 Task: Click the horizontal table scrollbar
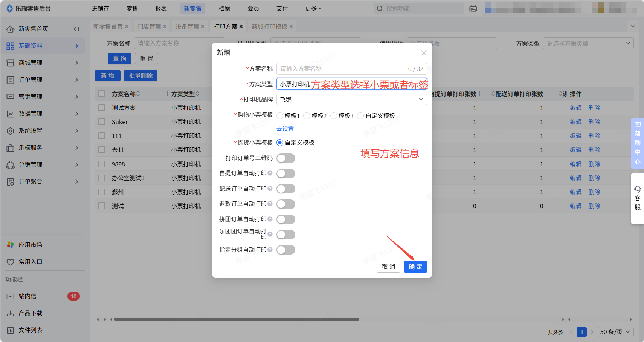(x=237, y=319)
